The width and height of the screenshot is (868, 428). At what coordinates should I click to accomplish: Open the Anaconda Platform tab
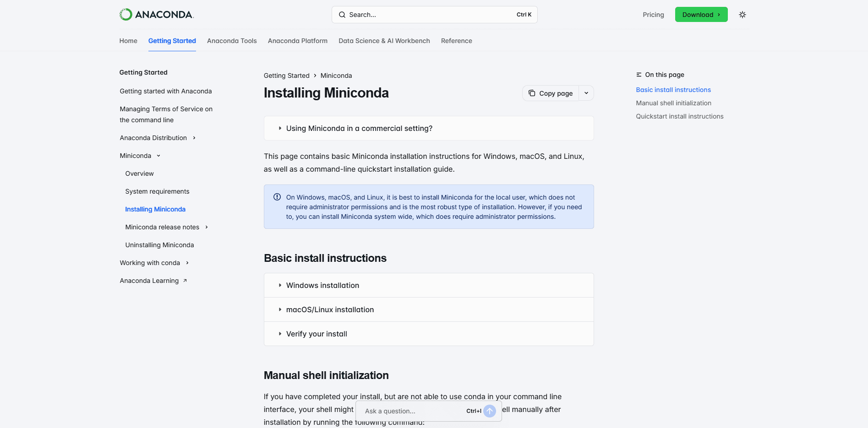click(298, 41)
